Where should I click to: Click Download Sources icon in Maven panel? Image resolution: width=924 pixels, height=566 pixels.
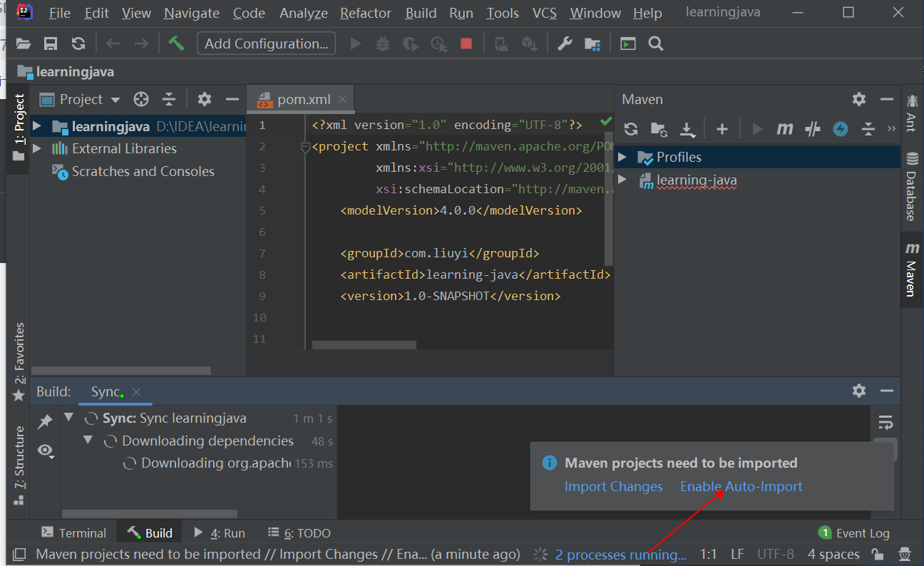[687, 129]
